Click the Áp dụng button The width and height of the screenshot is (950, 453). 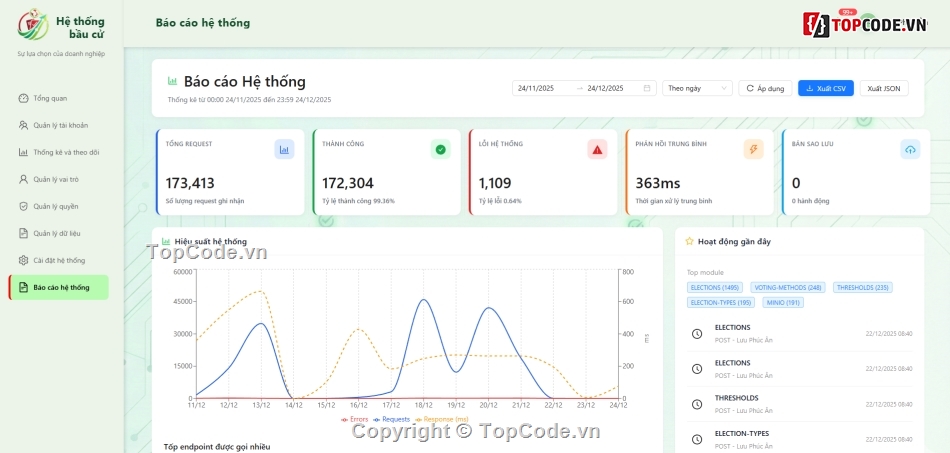765,88
